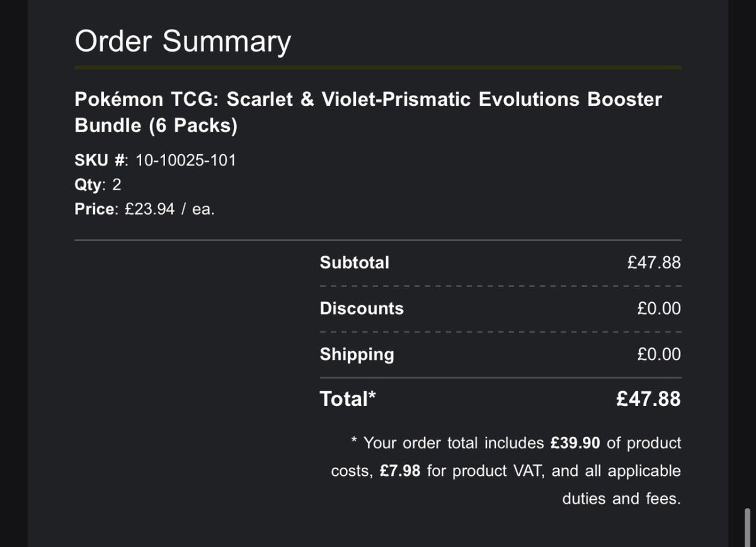Image resolution: width=756 pixels, height=547 pixels.
Task: Click the £39.90 product costs figure
Action: click(575, 443)
